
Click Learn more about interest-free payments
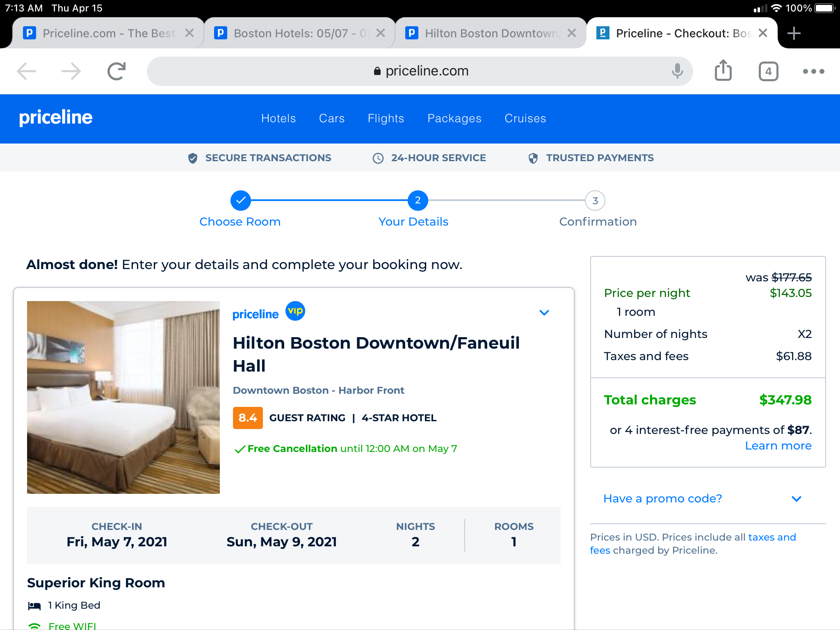(x=778, y=446)
